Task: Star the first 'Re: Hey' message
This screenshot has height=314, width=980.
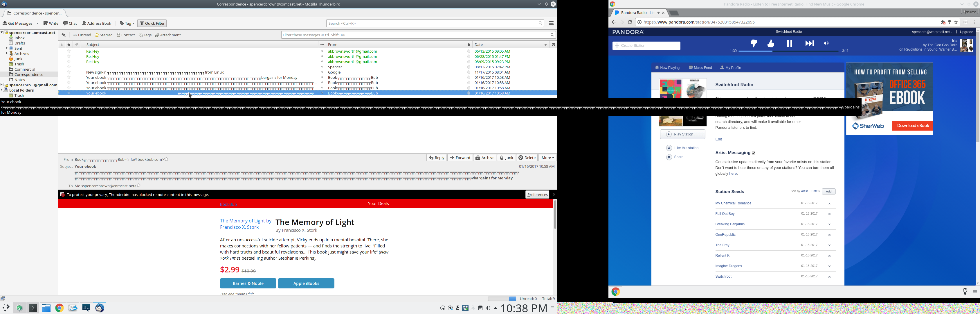Action: [x=69, y=51]
